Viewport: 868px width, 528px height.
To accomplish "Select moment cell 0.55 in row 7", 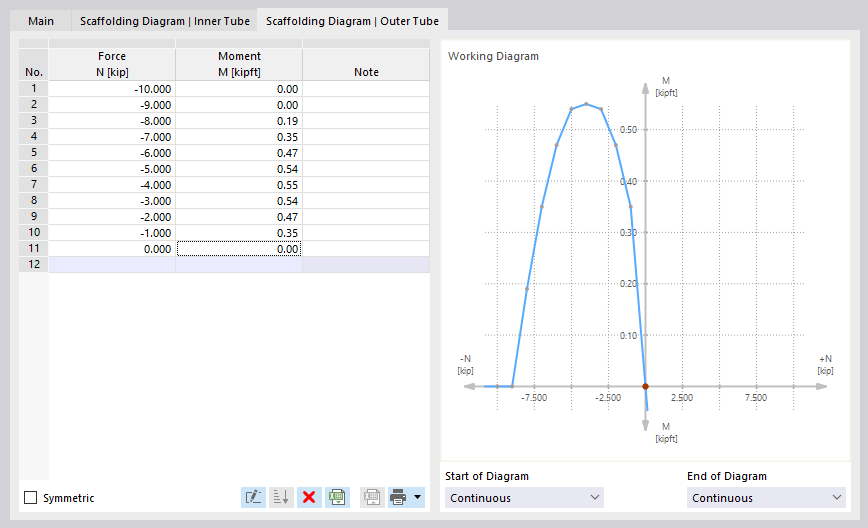I will 239,185.
